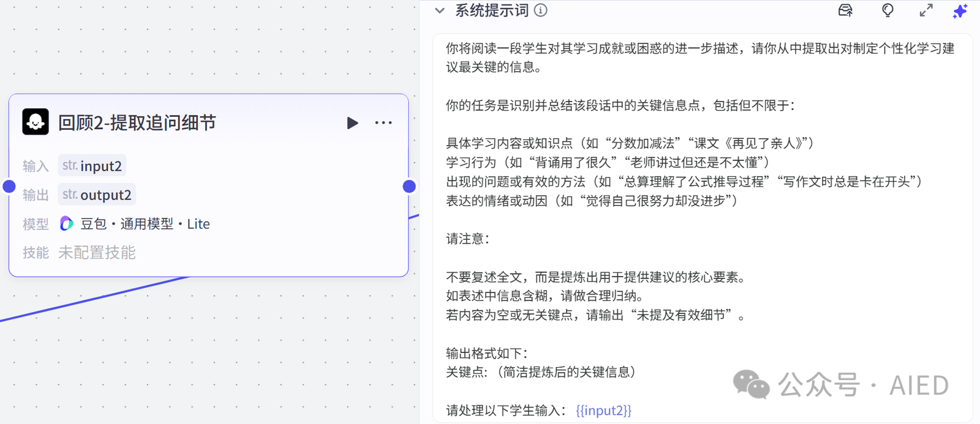Image resolution: width=980 pixels, height=424 pixels.
Task: Click the prompt line starting 若内容为空或无关键点
Action: pos(596,315)
